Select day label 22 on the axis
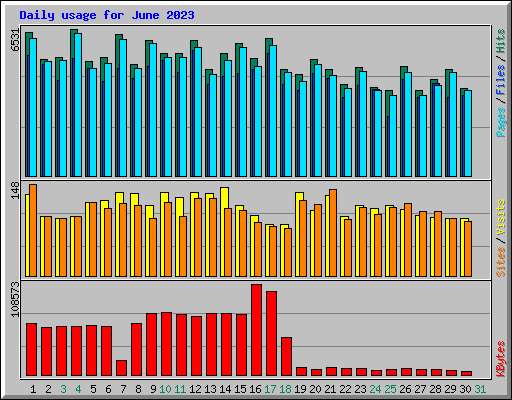 (345, 389)
